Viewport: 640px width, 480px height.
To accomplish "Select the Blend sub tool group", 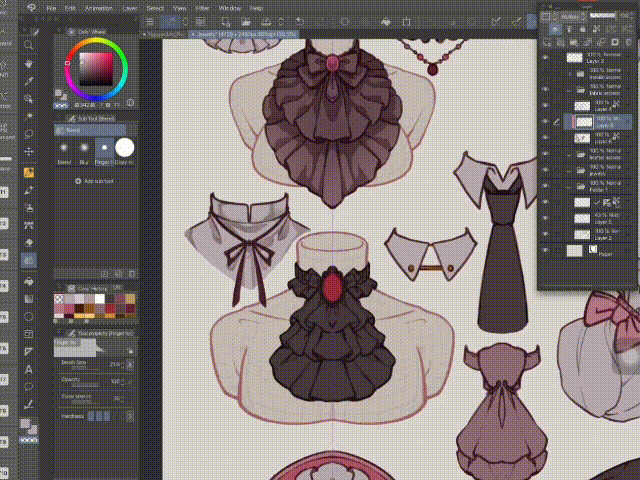I will pyautogui.click(x=73, y=130).
